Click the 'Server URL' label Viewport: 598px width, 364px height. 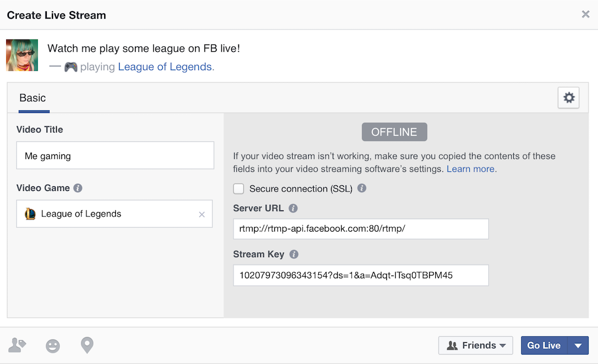point(259,208)
